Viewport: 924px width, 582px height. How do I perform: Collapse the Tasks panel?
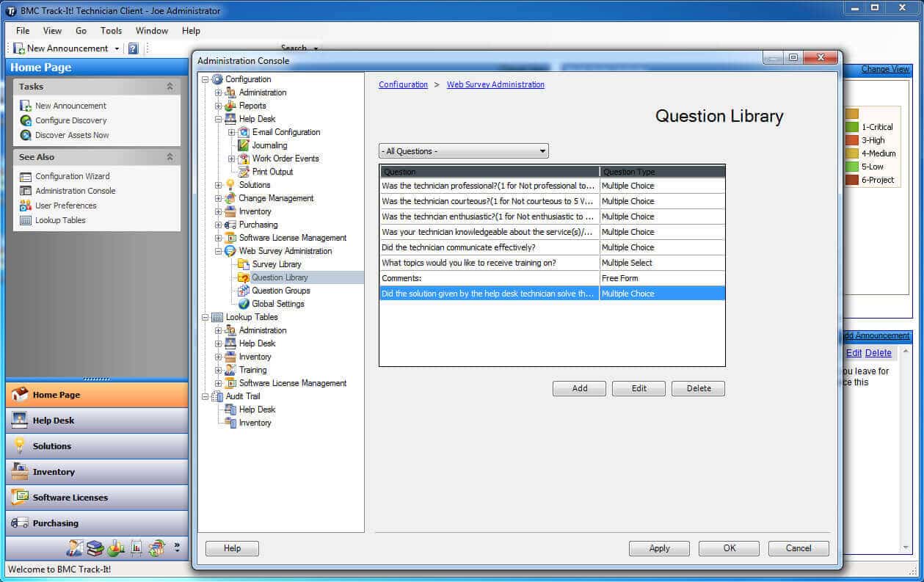coord(170,87)
